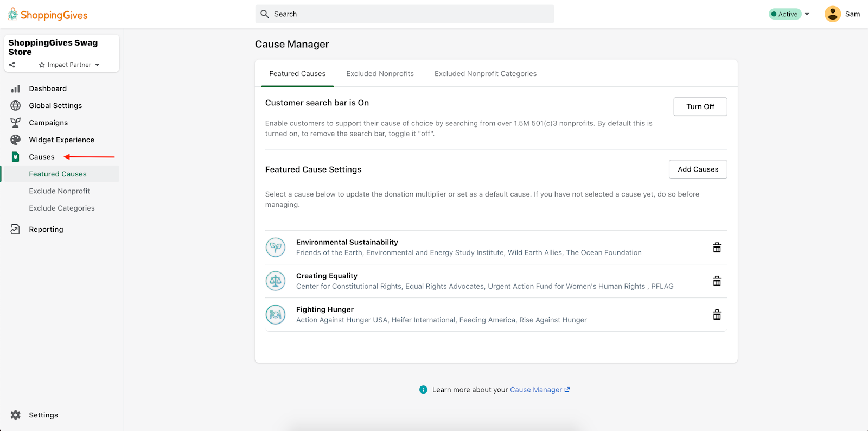Select the Creating Equality cause title
Screen dimensions: 868x431
[x=327, y=276]
